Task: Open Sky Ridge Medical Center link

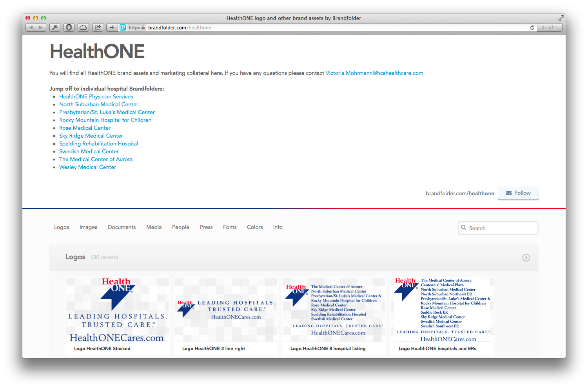Action: coord(91,136)
